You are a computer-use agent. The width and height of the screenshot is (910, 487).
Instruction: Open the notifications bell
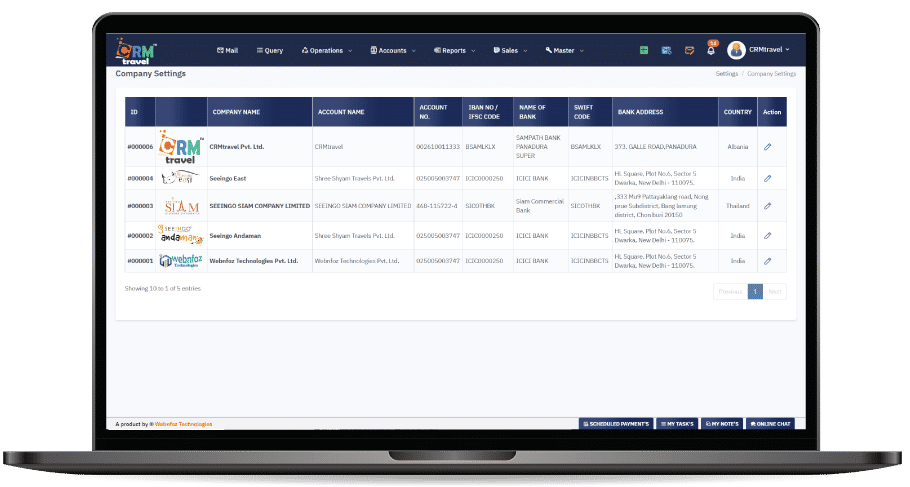711,49
